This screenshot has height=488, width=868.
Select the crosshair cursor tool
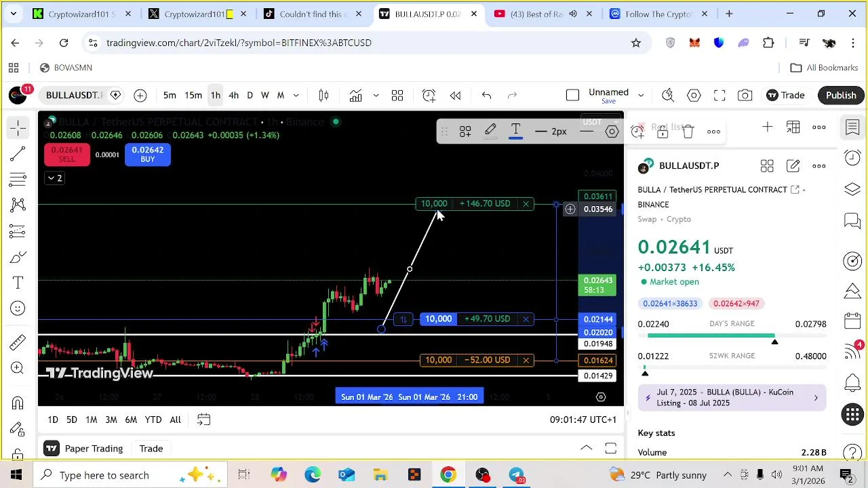18,127
